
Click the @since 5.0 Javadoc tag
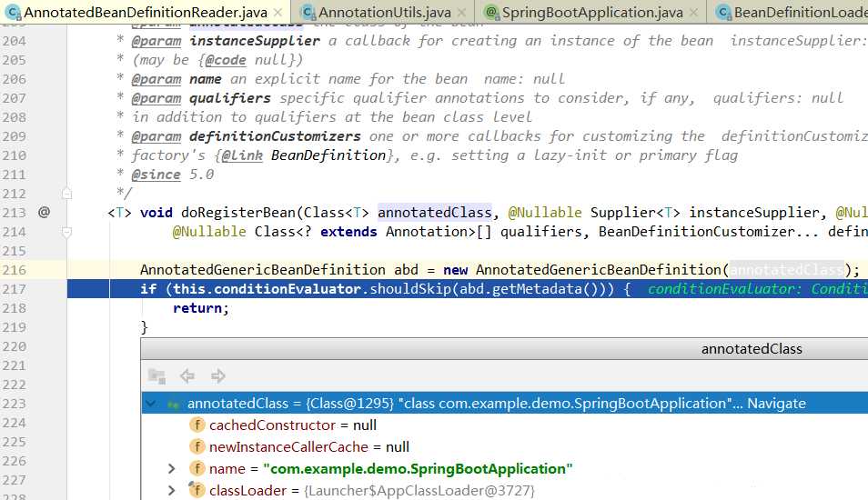point(173,175)
